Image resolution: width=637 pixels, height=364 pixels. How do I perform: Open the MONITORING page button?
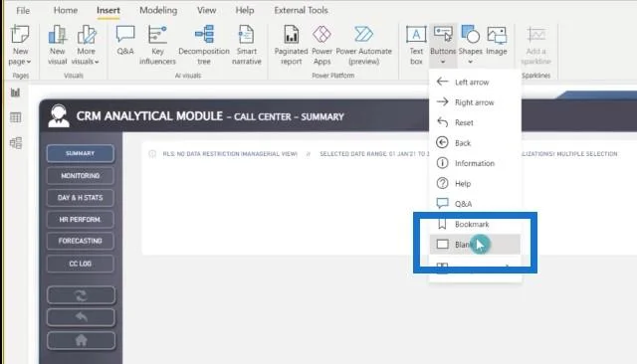pyautogui.click(x=81, y=176)
